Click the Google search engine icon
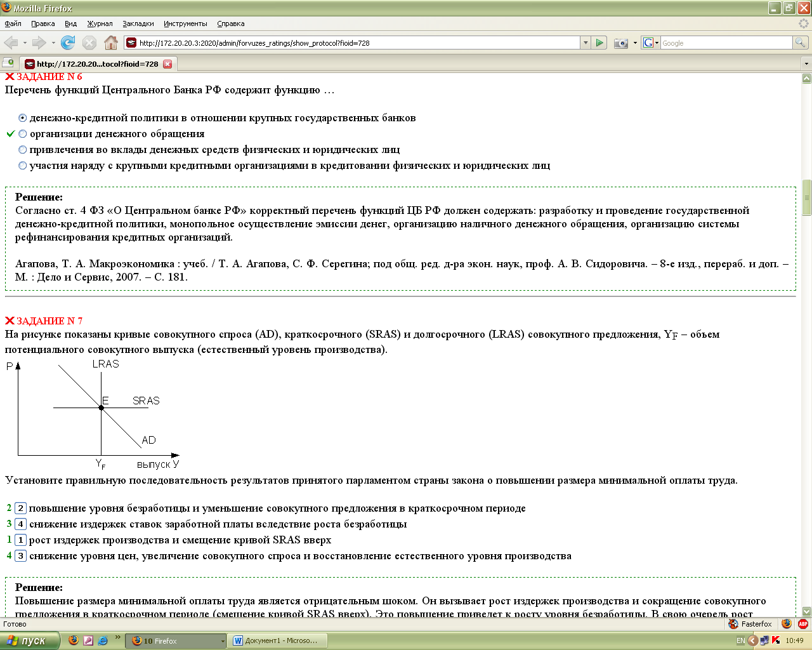The width and height of the screenshot is (812, 650). (648, 43)
